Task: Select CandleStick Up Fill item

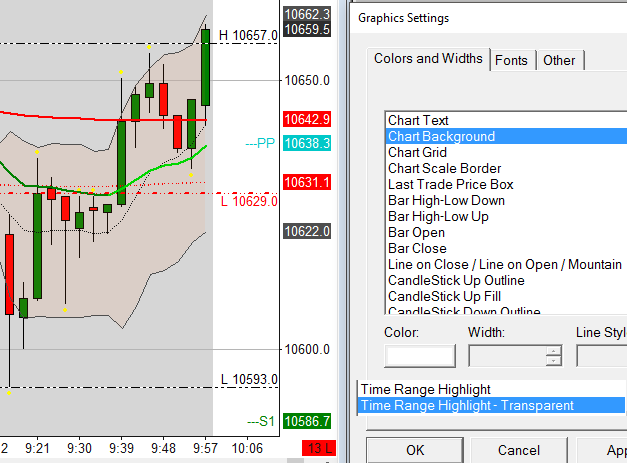Action: (505, 296)
